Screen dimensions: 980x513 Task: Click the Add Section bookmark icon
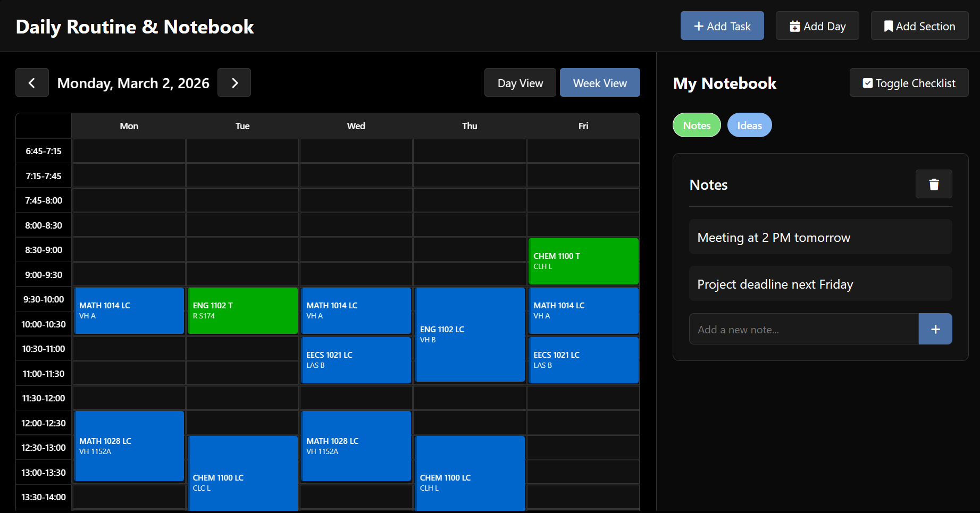click(888, 26)
